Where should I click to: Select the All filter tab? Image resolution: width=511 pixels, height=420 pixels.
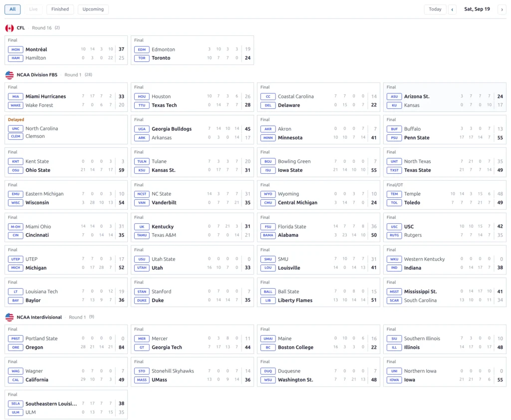(x=12, y=9)
